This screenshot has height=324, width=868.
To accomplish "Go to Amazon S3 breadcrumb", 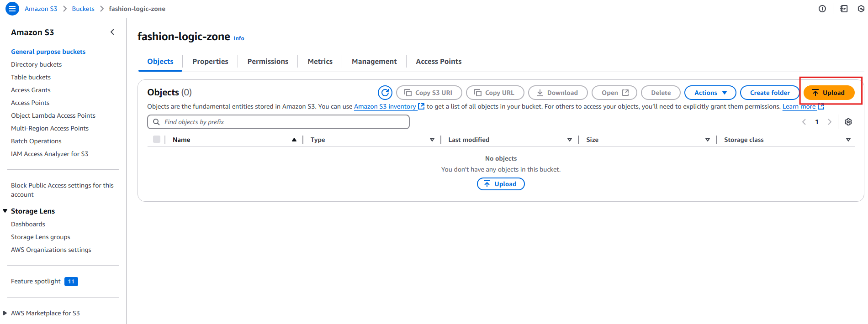I will pyautogui.click(x=41, y=9).
